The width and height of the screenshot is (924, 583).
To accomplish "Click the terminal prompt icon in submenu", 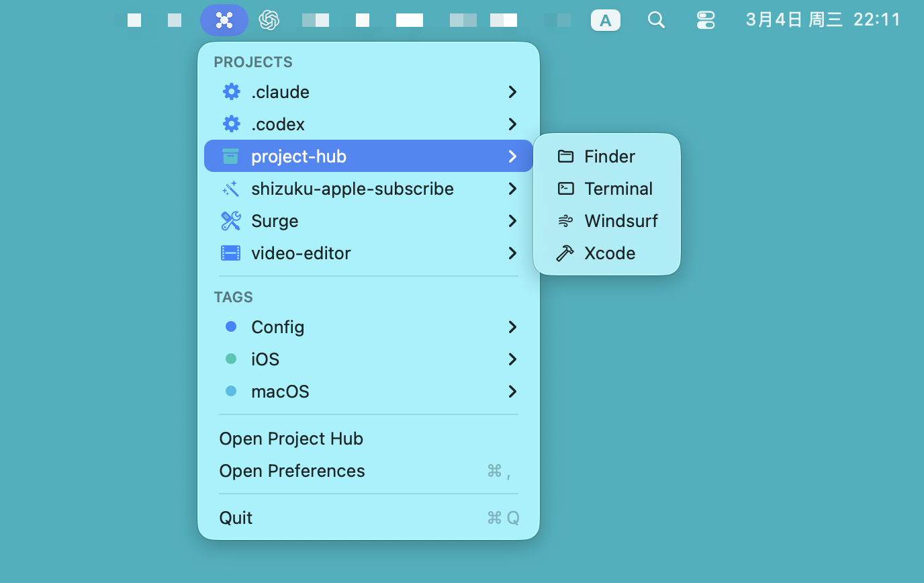I will [565, 188].
